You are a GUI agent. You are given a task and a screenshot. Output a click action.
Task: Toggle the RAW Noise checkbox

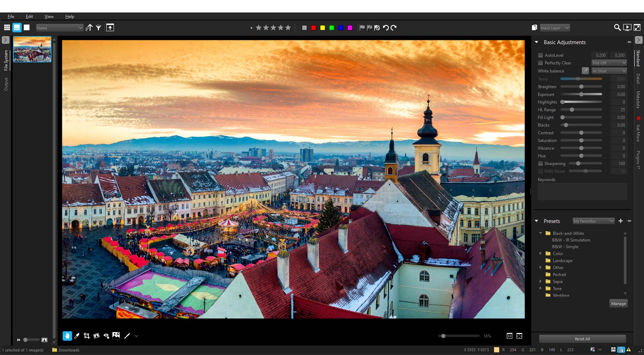541,171
